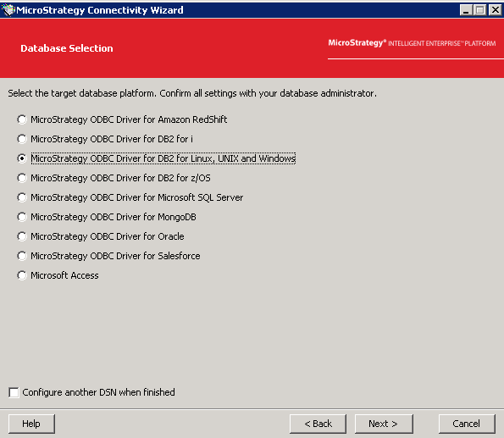504x438 pixels.
Task: Enable Configure another DSN when finished
Action: [x=92, y=392]
